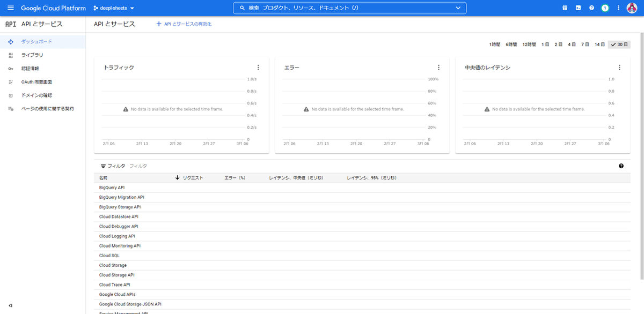Select the 4日 time range
Screen dimensions: 644x314
click(x=572, y=44)
